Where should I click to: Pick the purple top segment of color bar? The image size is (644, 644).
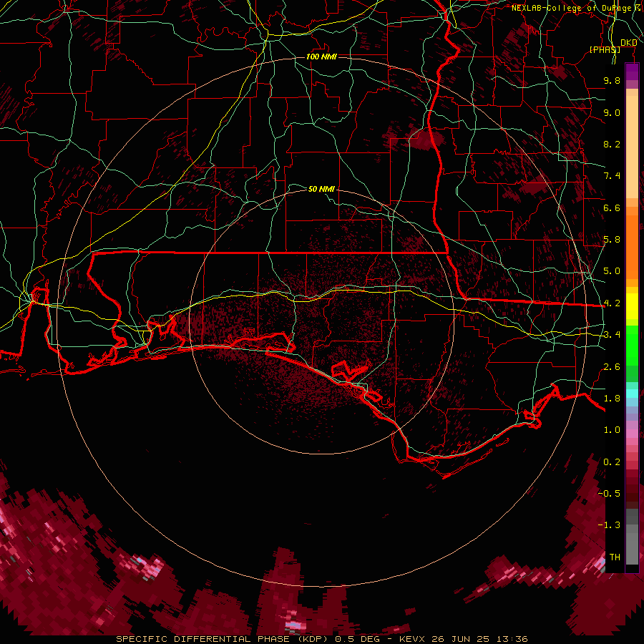(x=632, y=72)
